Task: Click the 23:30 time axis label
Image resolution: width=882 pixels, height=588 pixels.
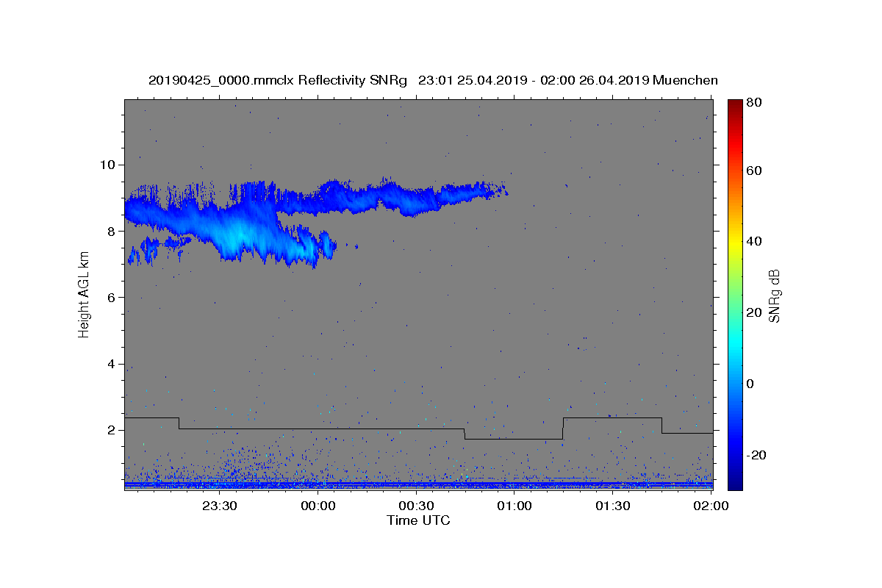Action: (220, 506)
